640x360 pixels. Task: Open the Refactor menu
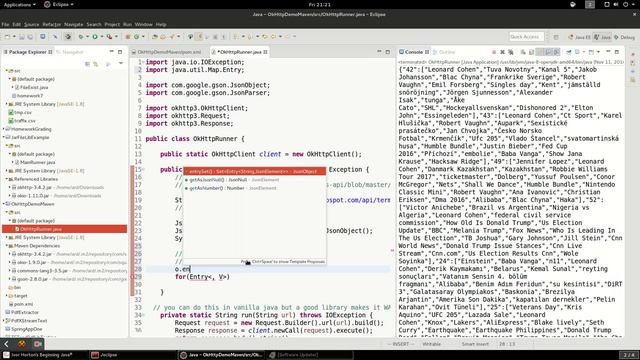tap(51, 24)
